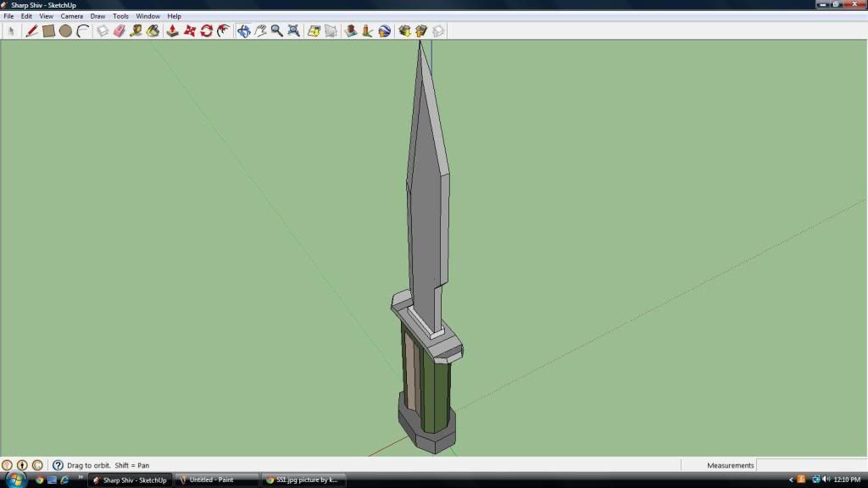Expand the Window menu
868x488 pixels.
pos(147,16)
